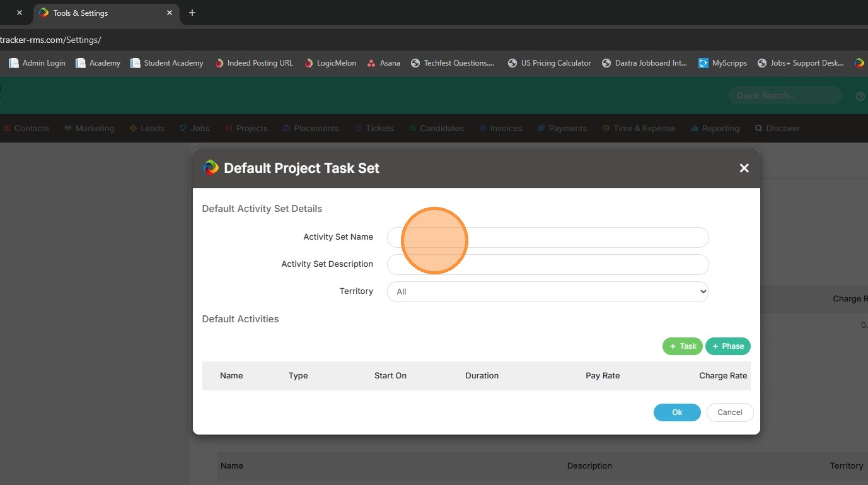Image resolution: width=868 pixels, height=485 pixels.
Task: Click the Duration column header
Action: point(482,376)
